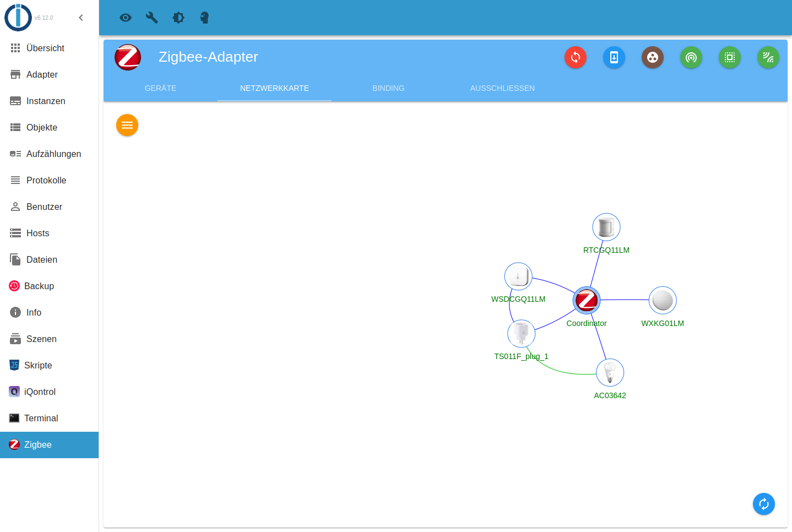792x532 pixels.
Task: Open the wrench settings icon
Action: 152,18
